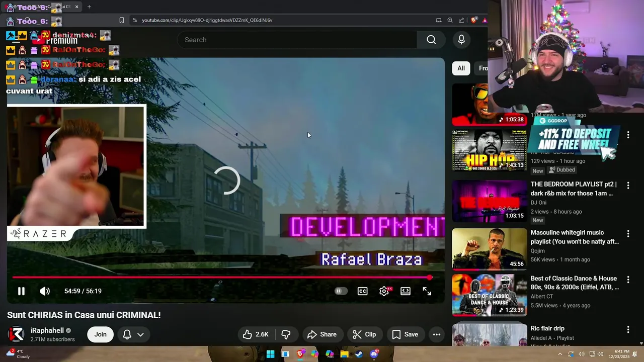Open the player settings gear
This screenshot has width=644, height=362.
click(384, 291)
